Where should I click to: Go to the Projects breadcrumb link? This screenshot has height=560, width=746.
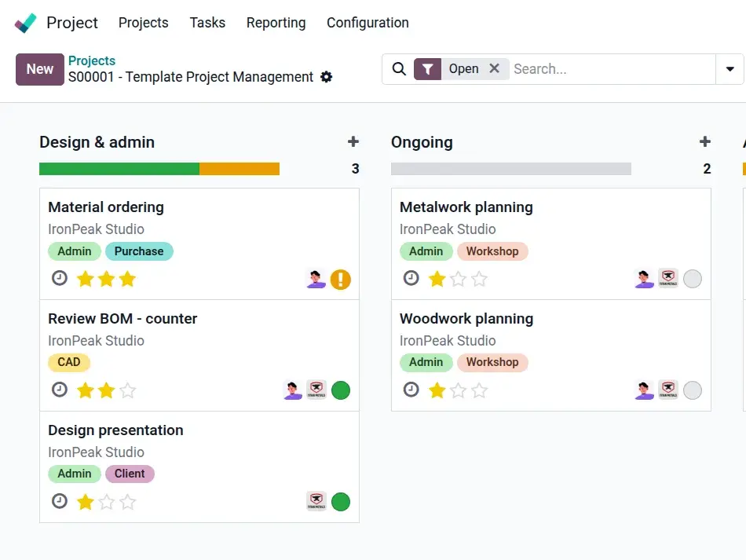[x=92, y=61]
